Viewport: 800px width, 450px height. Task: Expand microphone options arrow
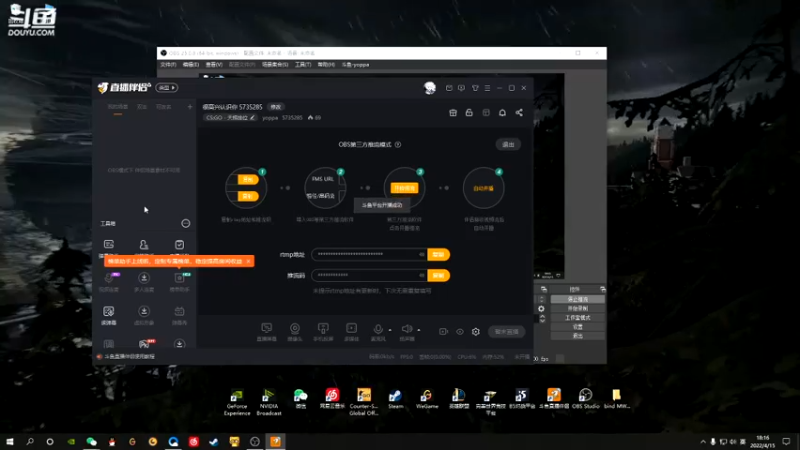pos(390,330)
